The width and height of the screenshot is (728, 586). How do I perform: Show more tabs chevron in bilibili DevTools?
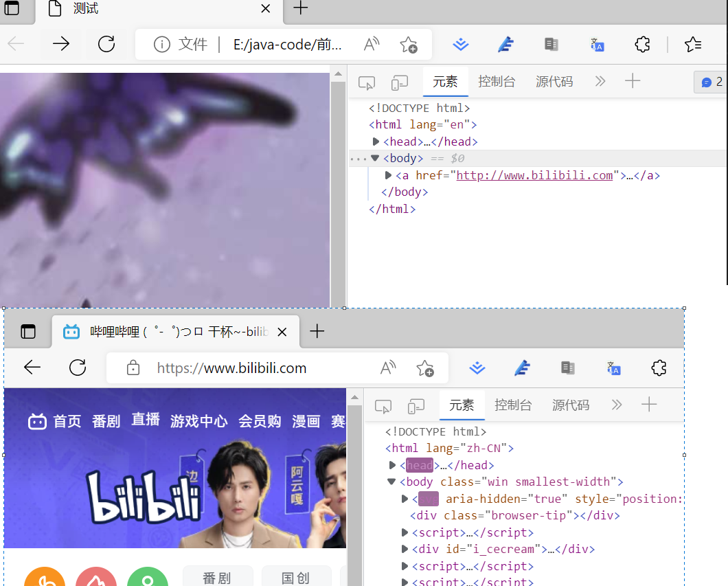[x=617, y=405]
